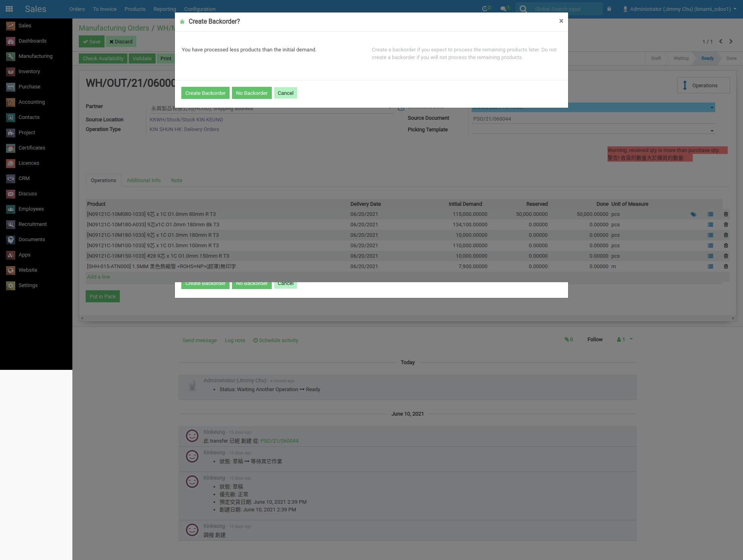Image resolution: width=743 pixels, height=560 pixels.
Task: Open the Configuration menu
Action: coord(199,9)
